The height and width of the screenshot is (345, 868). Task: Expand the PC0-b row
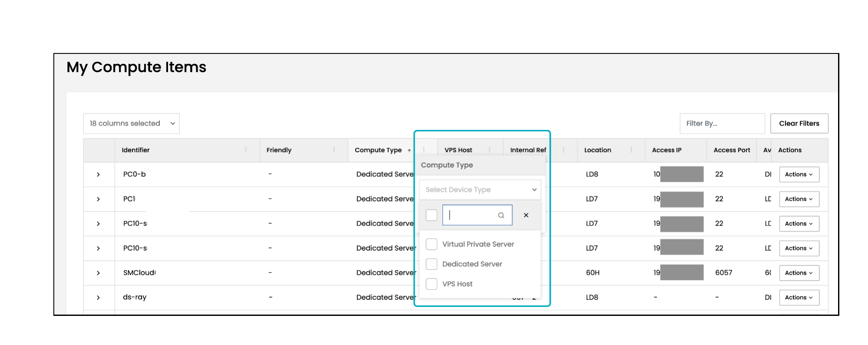pyautogui.click(x=99, y=175)
